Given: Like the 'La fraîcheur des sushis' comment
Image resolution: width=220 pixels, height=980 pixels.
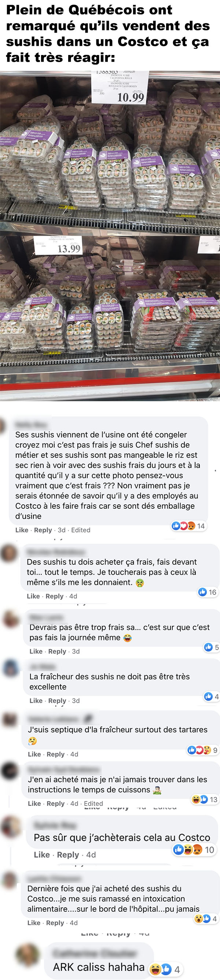Looking at the screenshot, I should pyautogui.click(x=36, y=701).
